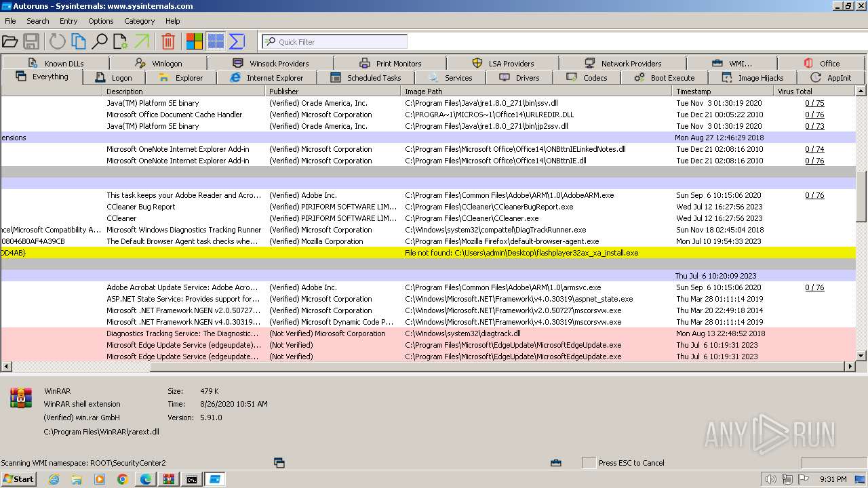Select the Diagnostics Tracking Service row
Viewport: 868px width, 488px height.
(428, 333)
